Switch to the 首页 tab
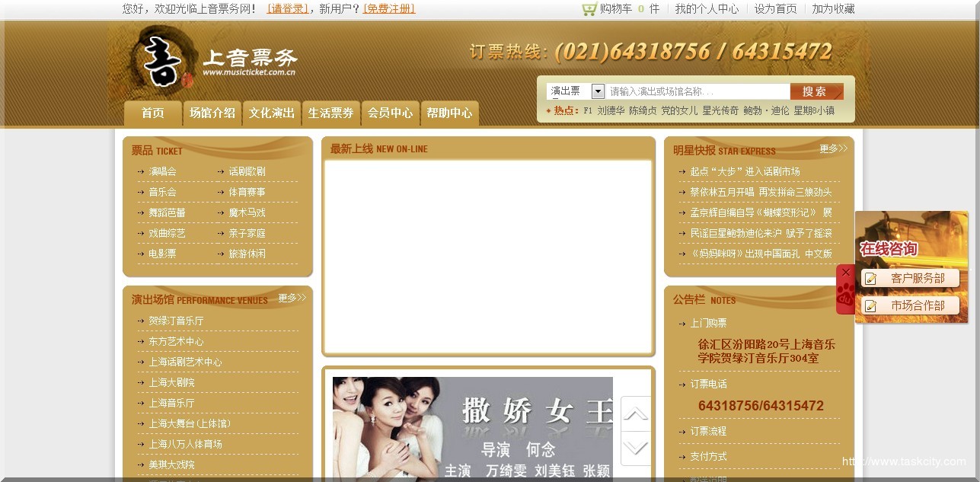The height and width of the screenshot is (482, 980). 152,113
